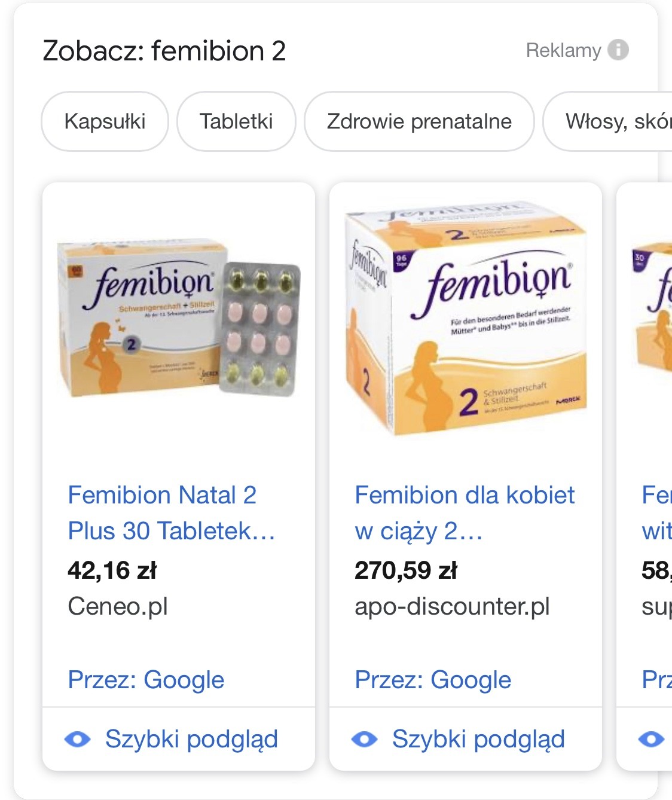Click Przez: Google under Ceneo.pl offer

[146, 680]
